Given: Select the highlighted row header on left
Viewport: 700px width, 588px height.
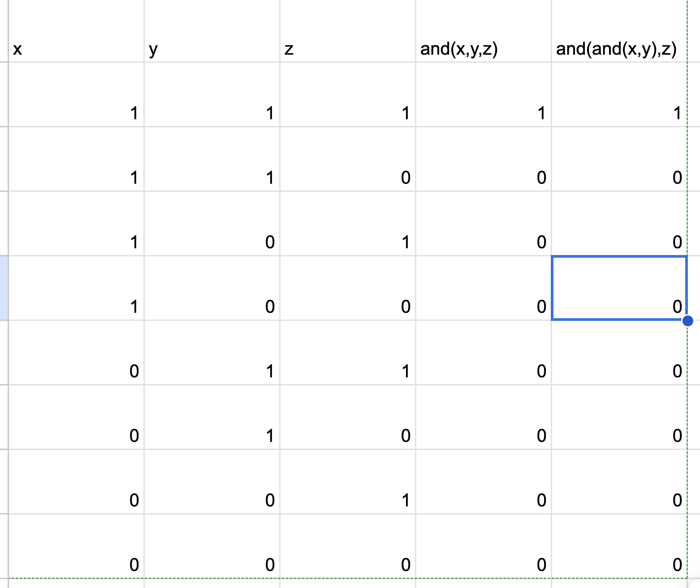Looking at the screenshot, I should 4,288.
